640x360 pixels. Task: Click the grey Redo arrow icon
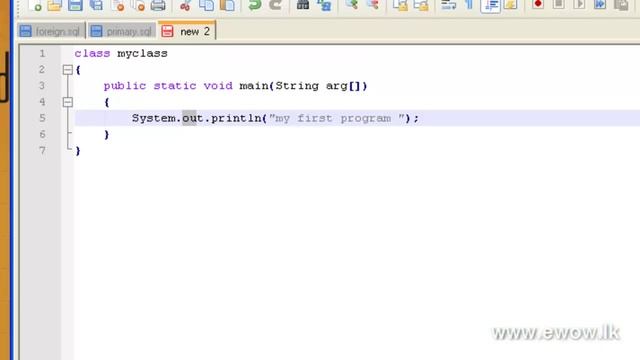[x=276, y=5]
